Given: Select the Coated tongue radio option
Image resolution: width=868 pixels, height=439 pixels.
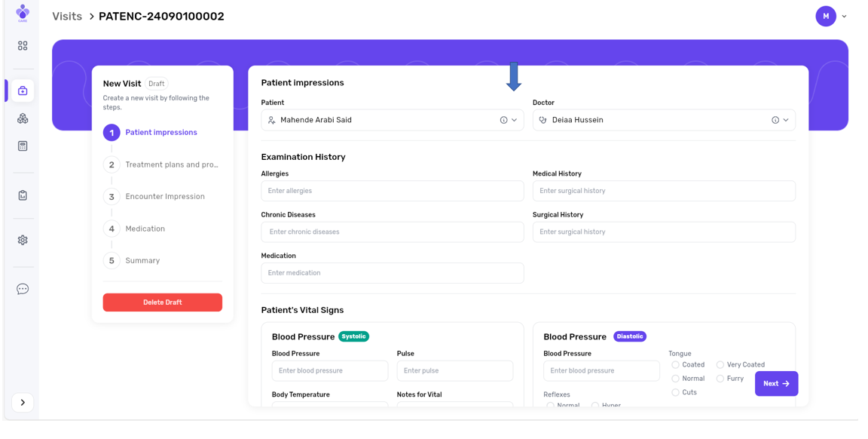Looking at the screenshot, I should click(x=675, y=365).
